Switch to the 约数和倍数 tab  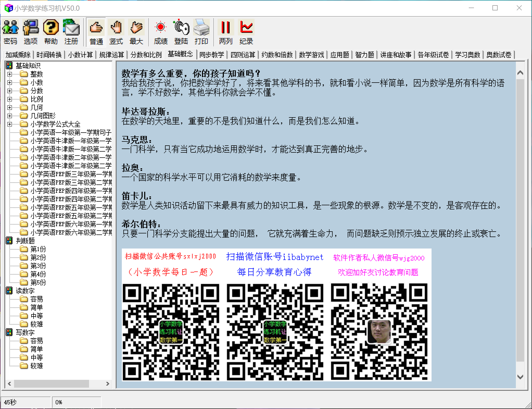(x=277, y=55)
